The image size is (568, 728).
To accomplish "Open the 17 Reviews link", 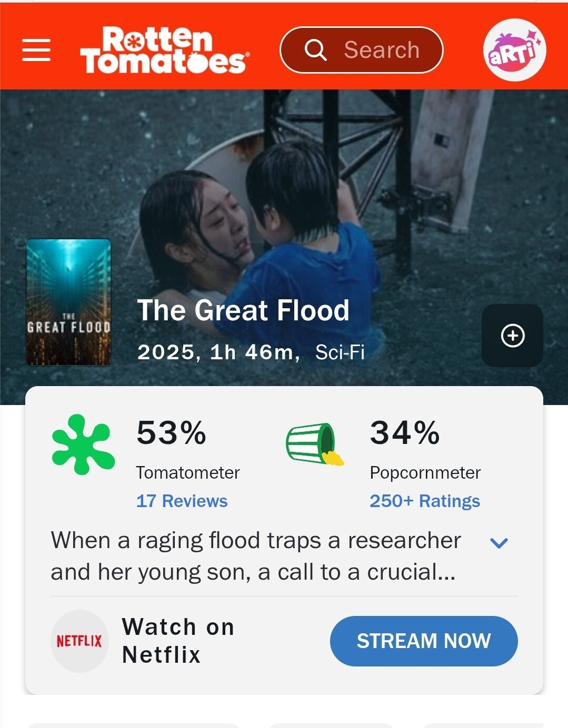I will point(182,501).
